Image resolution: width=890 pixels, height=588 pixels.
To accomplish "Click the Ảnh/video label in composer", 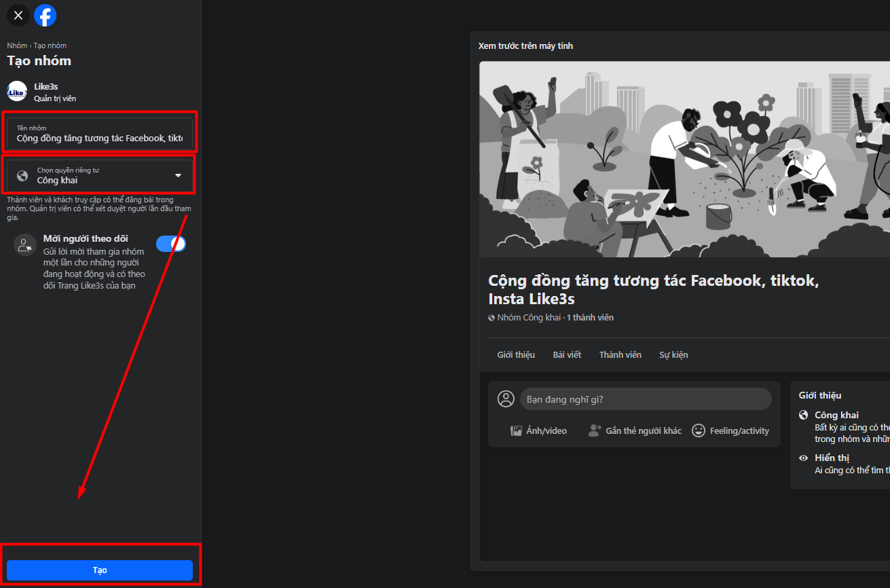I will 546,430.
